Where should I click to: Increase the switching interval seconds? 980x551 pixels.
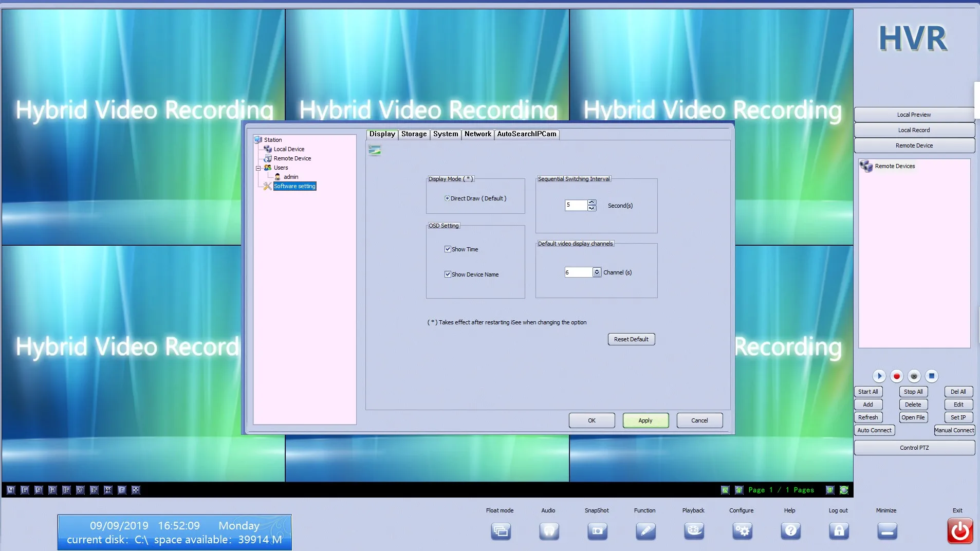[592, 203]
